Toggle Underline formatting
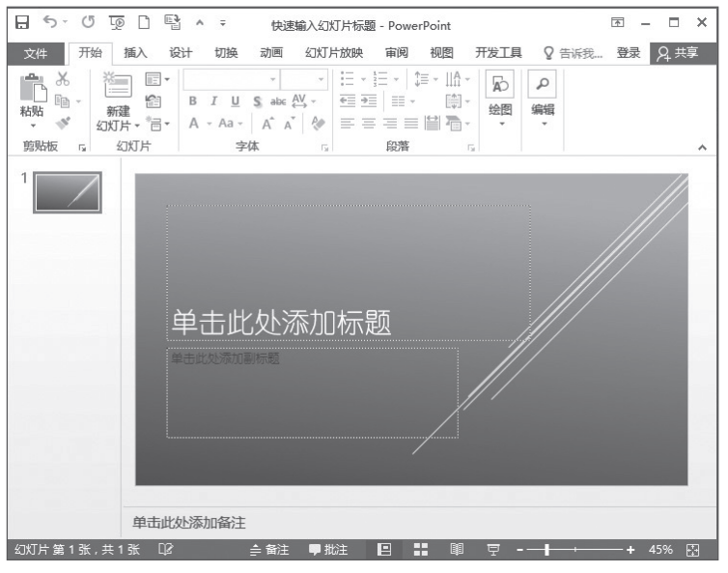Viewport: 728px width, 573px height. tap(236, 101)
